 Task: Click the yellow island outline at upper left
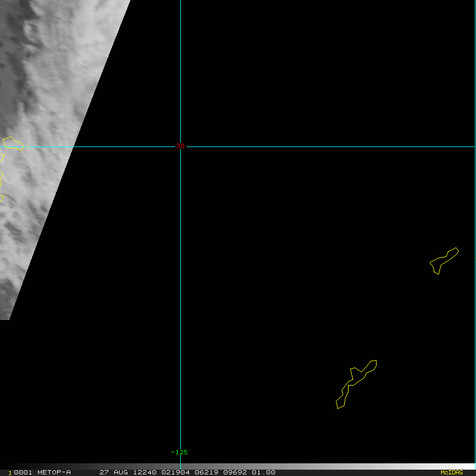[x=13, y=143]
